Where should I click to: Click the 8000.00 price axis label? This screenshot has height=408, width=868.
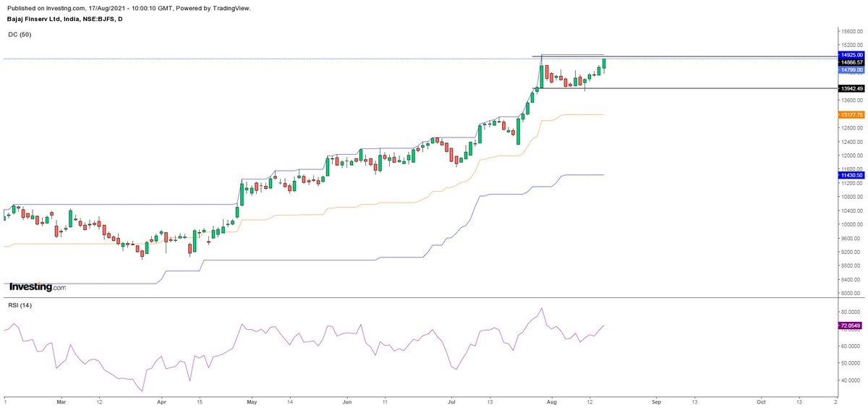tap(851, 293)
